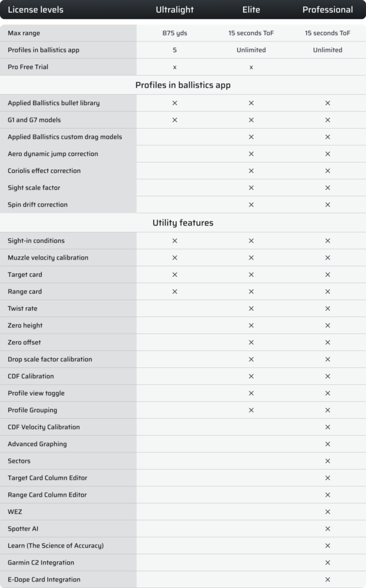Click the Professional X mark for WEZ
The image size is (366, 588).
[x=328, y=512]
